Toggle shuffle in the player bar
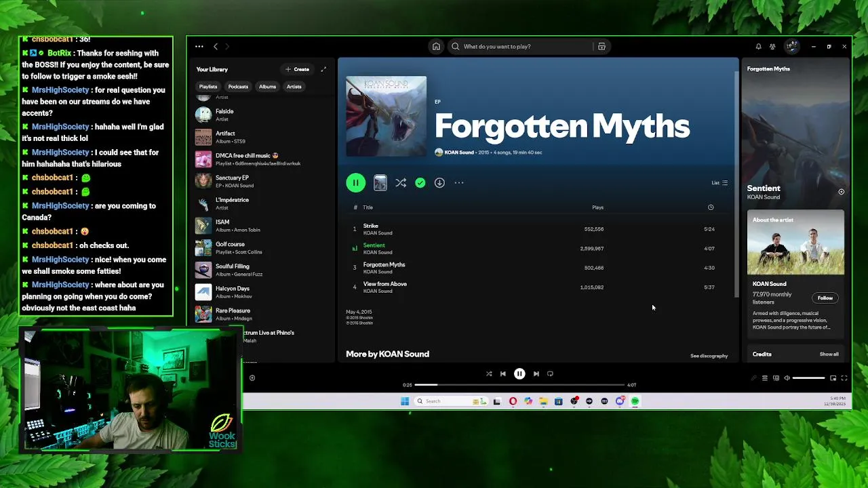This screenshot has height=488, width=868. (x=489, y=373)
